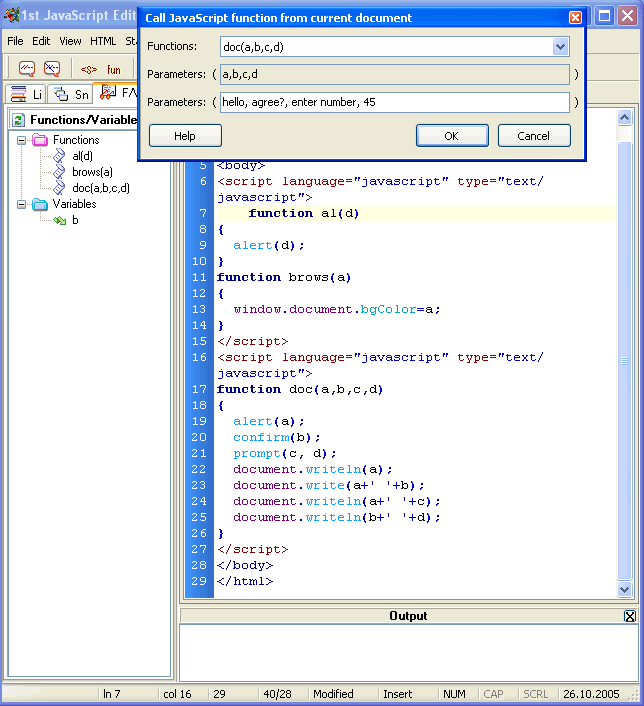Select the Functions pink folder icon

tap(40, 140)
